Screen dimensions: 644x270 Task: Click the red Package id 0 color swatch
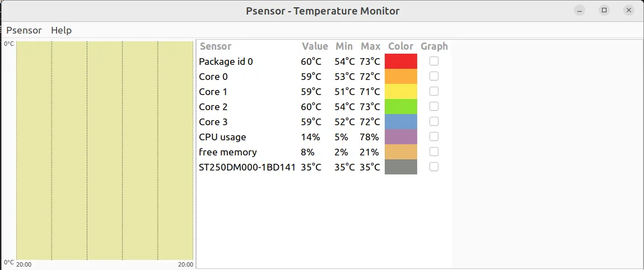[x=401, y=61]
